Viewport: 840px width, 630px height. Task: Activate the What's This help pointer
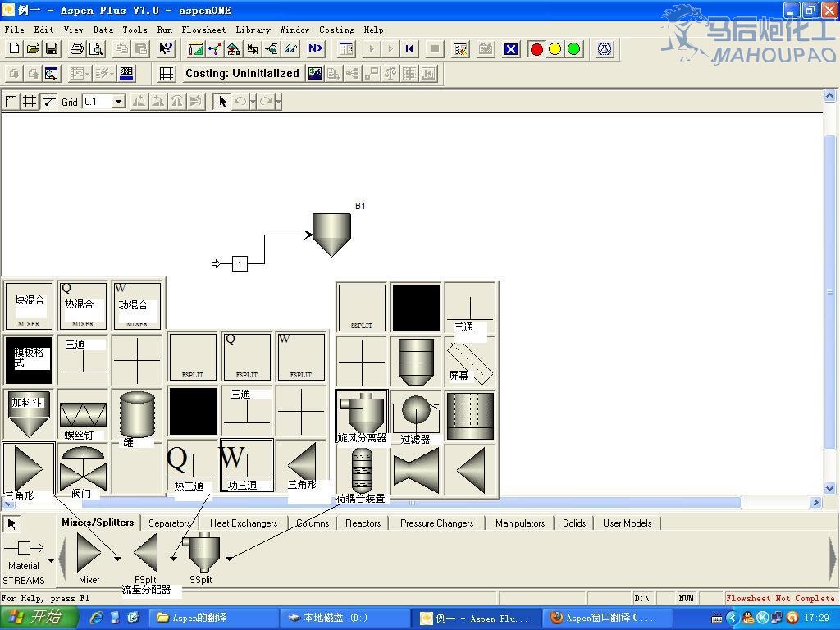166,48
